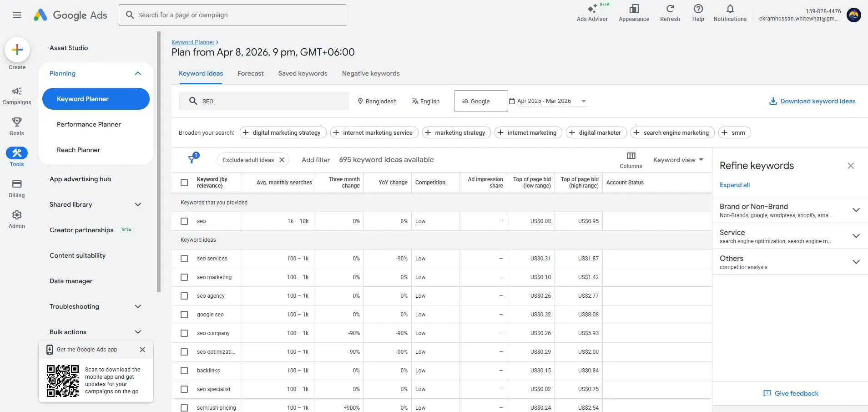The width and height of the screenshot is (868, 412).
Task: Open Billing in the sidebar
Action: [17, 188]
